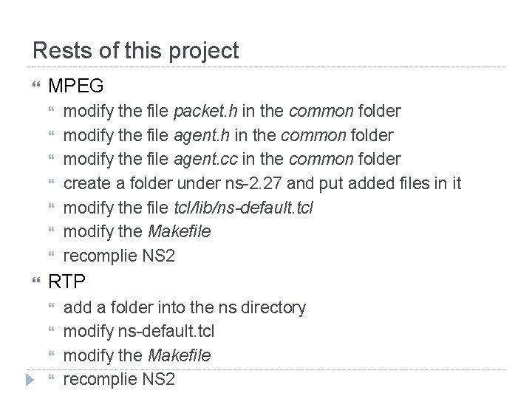Click the bullet icon beside RTP
The height and width of the screenshot is (399, 532).
pos(36,280)
